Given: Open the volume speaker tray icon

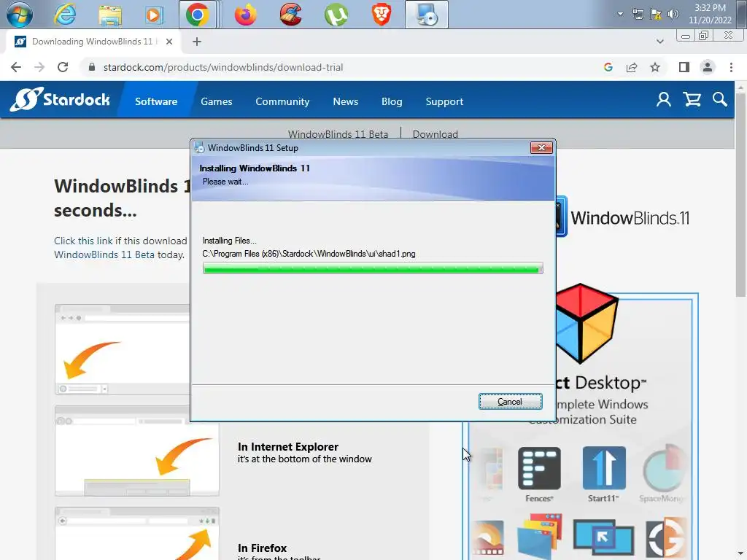Looking at the screenshot, I should (x=673, y=14).
